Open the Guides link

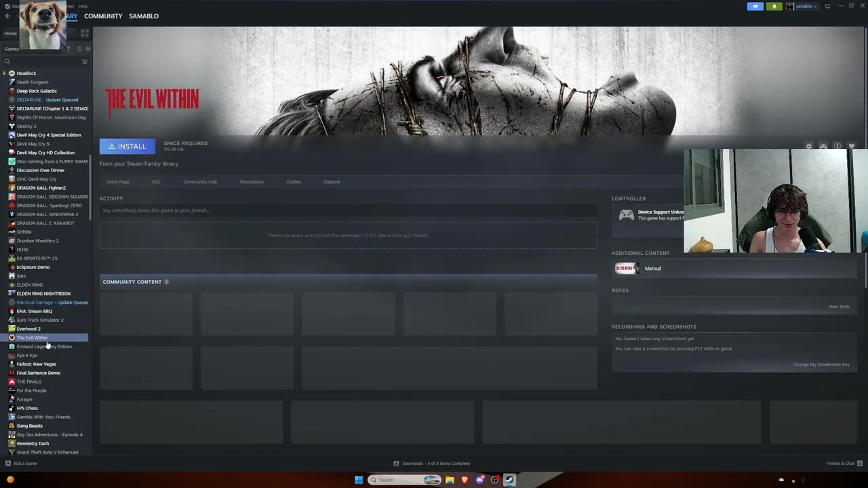[x=294, y=182]
